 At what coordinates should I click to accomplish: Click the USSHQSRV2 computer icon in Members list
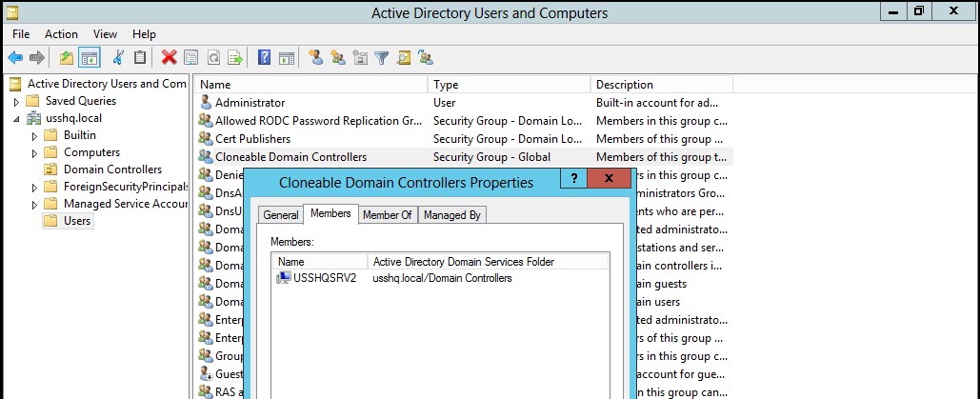click(x=283, y=278)
